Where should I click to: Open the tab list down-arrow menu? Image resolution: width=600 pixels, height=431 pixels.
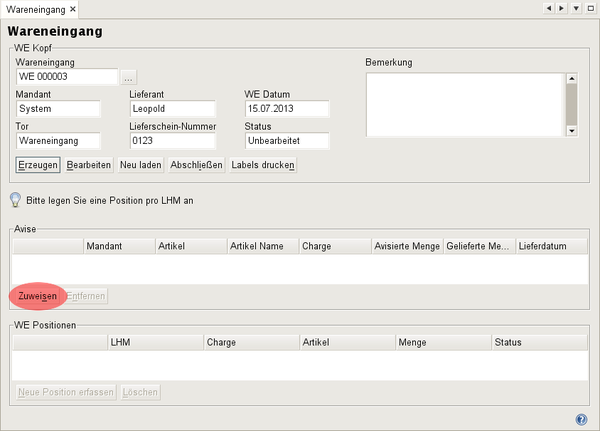coord(576,8)
